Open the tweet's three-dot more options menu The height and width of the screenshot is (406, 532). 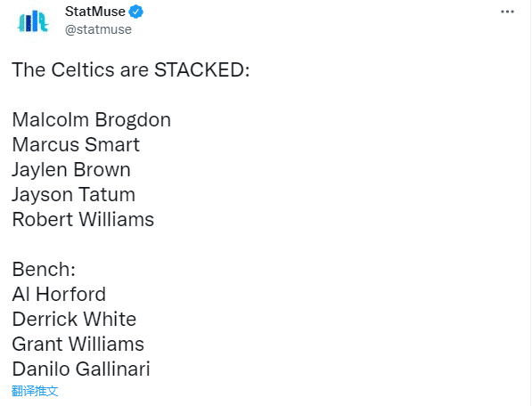[507, 12]
